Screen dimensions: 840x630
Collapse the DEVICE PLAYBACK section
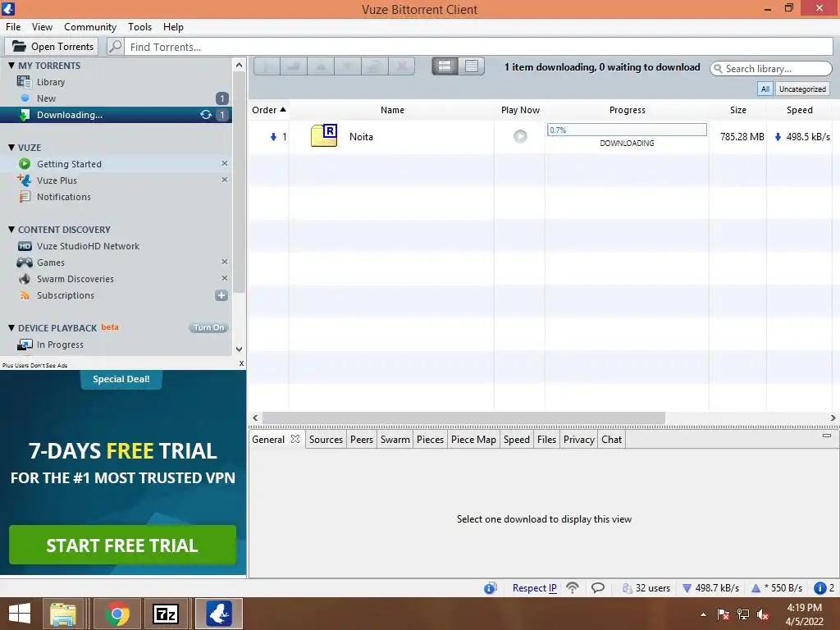pos(11,328)
